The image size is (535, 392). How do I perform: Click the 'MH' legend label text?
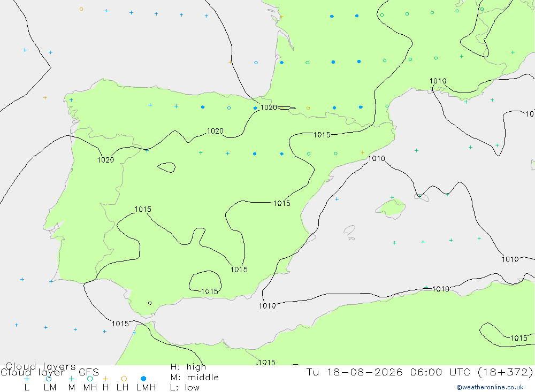90,388
